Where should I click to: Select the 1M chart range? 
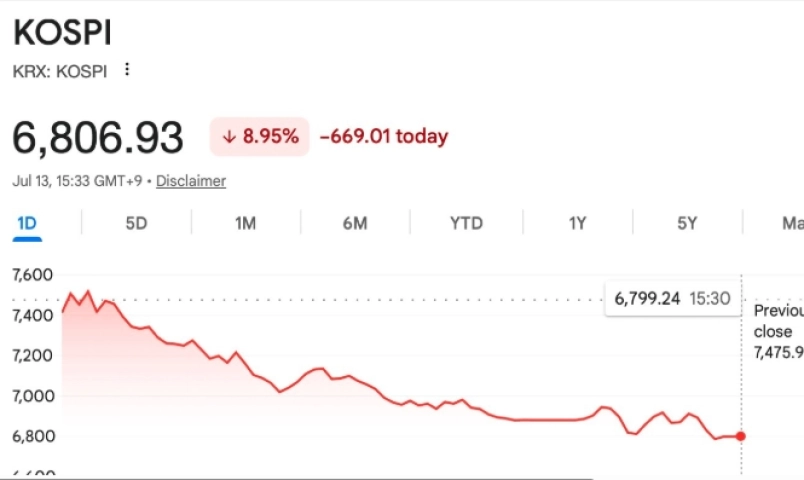tap(246, 224)
